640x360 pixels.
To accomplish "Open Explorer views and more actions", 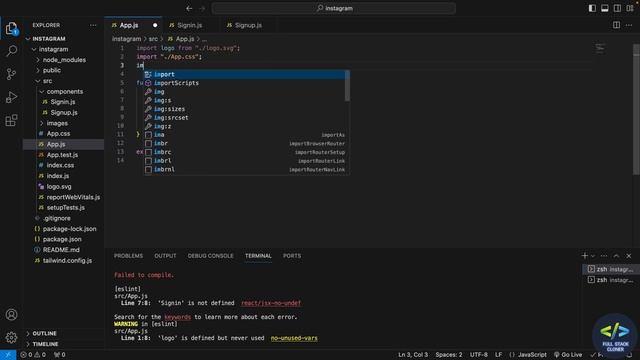I will (x=93, y=25).
